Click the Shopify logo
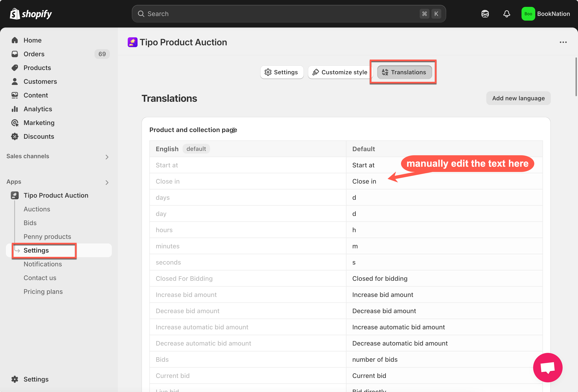 pyautogui.click(x=31, y=14)
